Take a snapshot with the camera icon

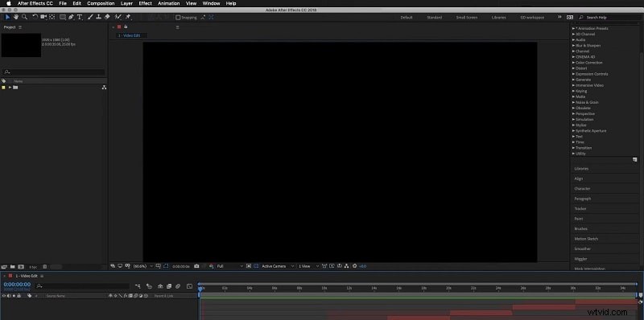[196, 266]
